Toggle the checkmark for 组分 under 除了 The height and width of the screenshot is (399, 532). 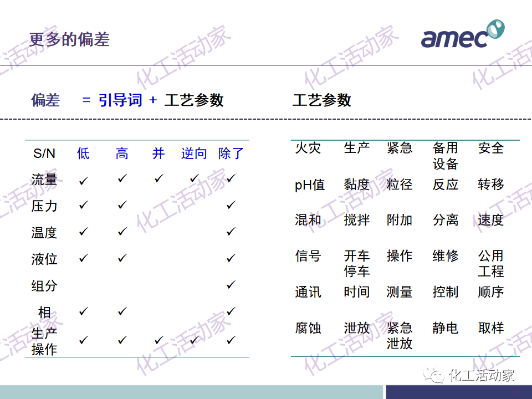pos(232,284)
